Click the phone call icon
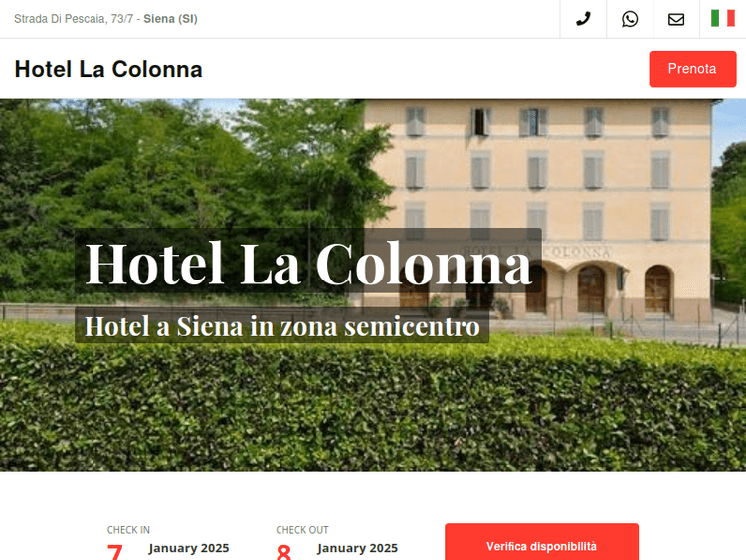This screenshot has width=746, height=560. coord(583,19)
